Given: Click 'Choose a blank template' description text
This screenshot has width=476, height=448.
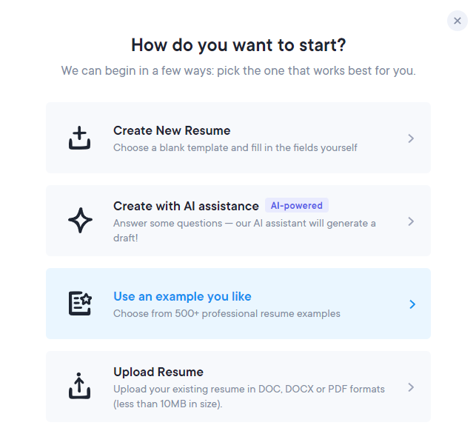Looking at the screenshot, I should click(235, 148).
